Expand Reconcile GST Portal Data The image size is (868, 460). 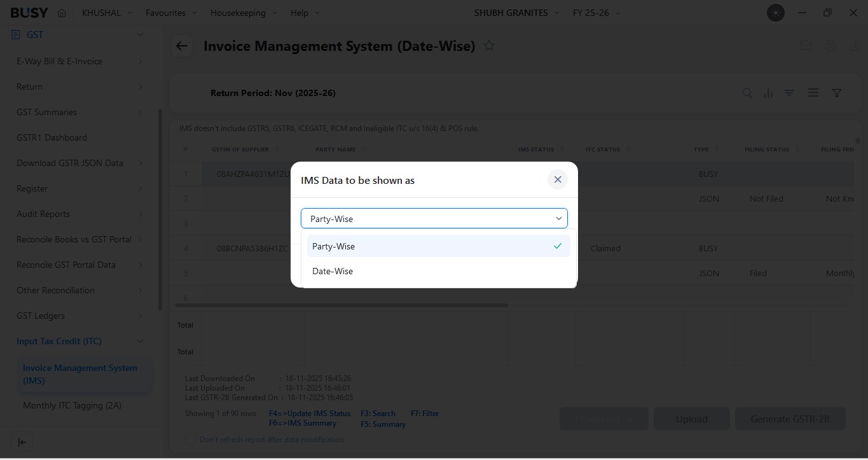click(79, 265)
